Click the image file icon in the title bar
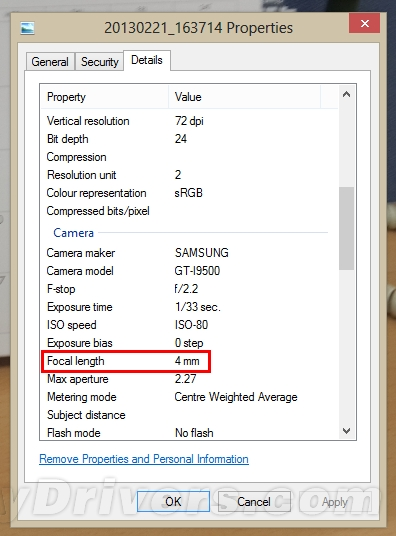This screenshot has width=396, height=536. pos(27,28)
